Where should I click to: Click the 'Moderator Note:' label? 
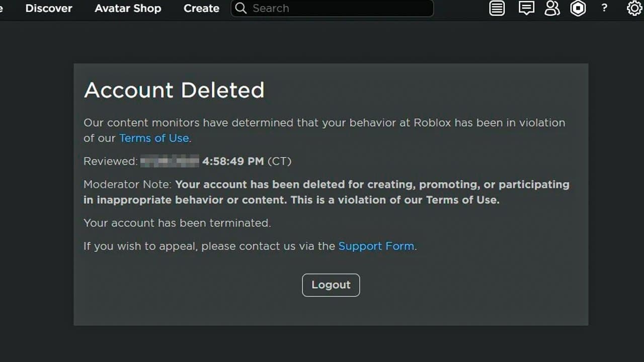128,185
